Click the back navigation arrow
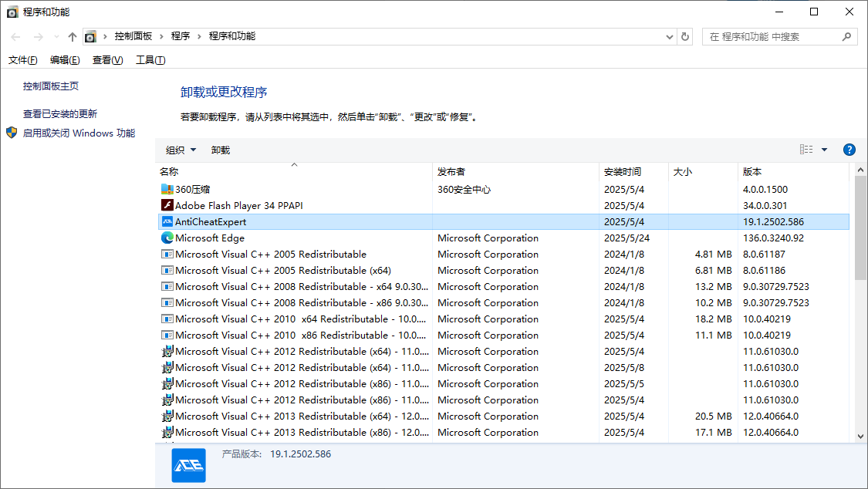The image size is (868, 489). pyautogui.click(x=15, y=36)
